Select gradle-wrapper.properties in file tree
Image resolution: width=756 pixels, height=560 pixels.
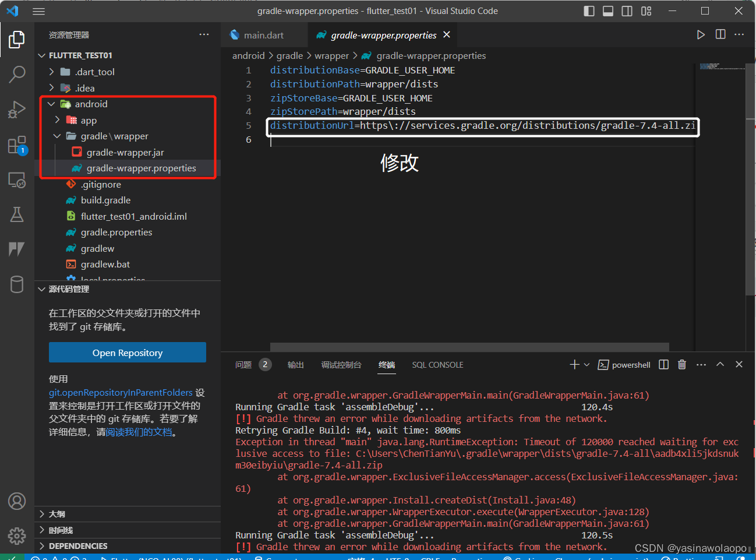tap(142, 168)
